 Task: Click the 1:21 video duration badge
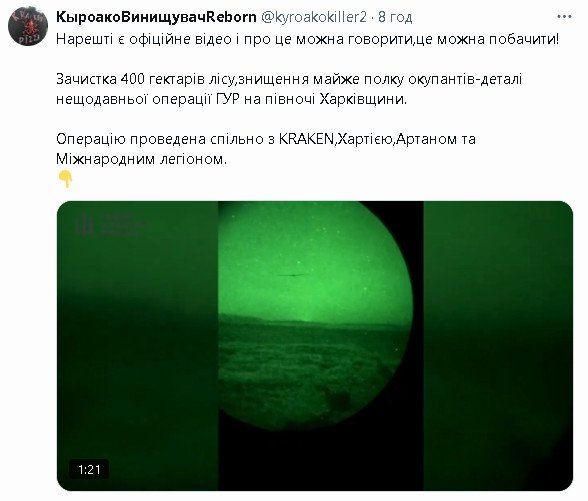(89, 469)
